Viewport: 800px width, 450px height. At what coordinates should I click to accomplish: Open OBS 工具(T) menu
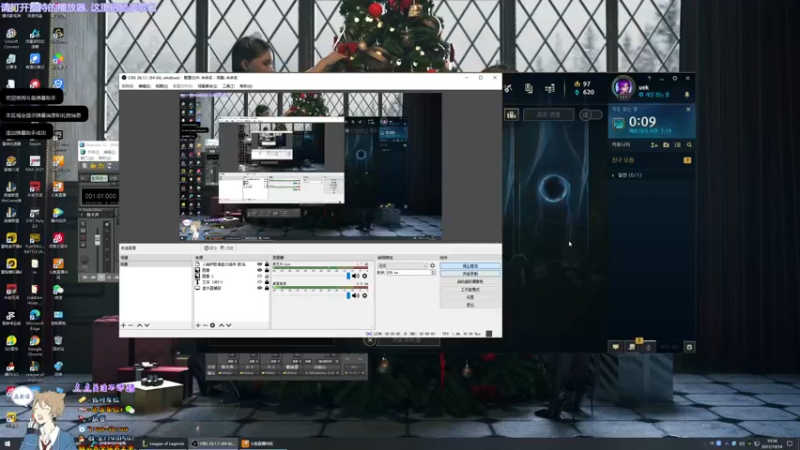(229, 86)
